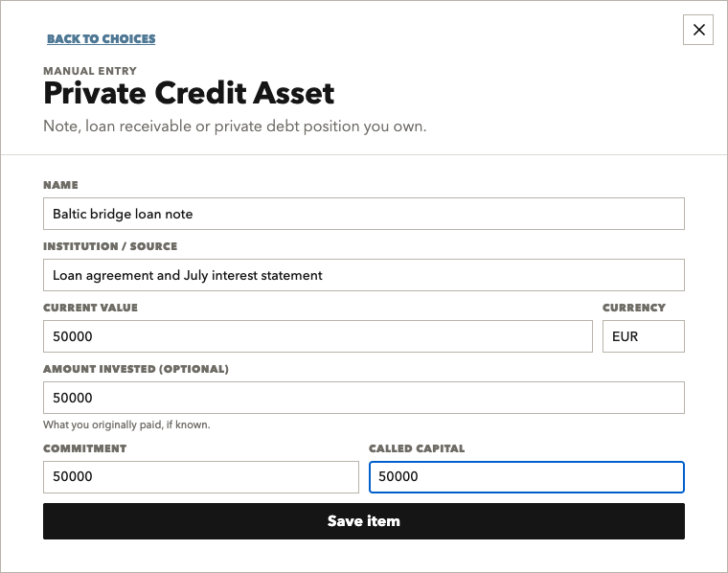Click into the Current Value field

tap(318, 336)
